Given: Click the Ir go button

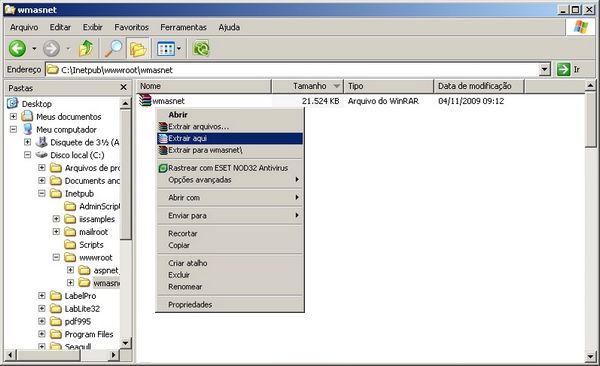Looking at the screenshot, I should [568, 70].
